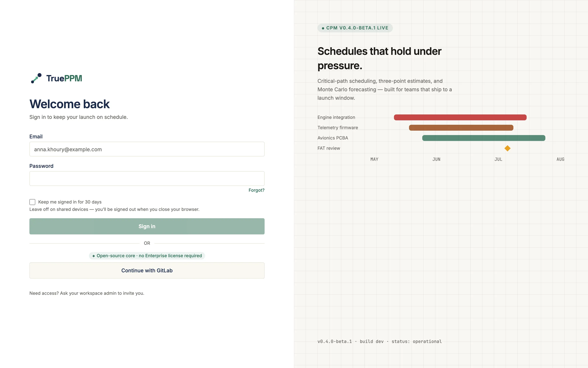This screenshot has width=588, height=368.
Task: Click the Open-source core badge
Action: pyautogui.click(x=147, y=256)
